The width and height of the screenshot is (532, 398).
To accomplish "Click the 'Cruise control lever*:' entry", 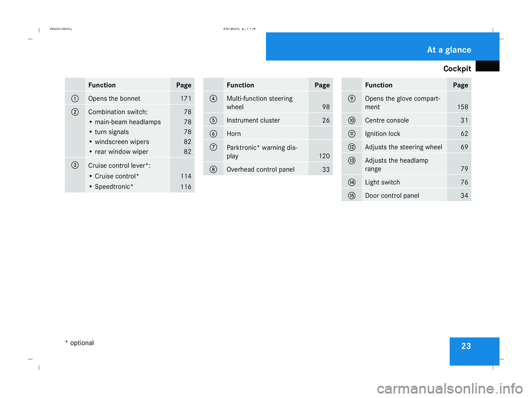I will 120,166.
